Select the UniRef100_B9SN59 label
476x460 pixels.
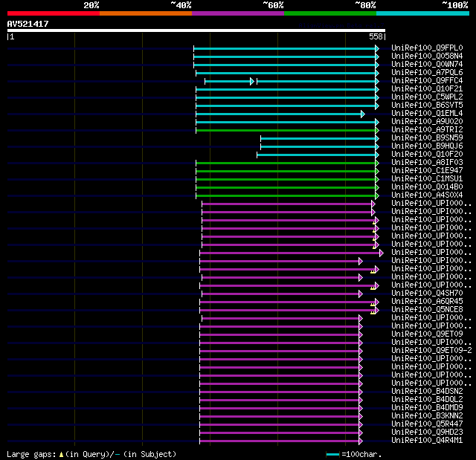427,138
